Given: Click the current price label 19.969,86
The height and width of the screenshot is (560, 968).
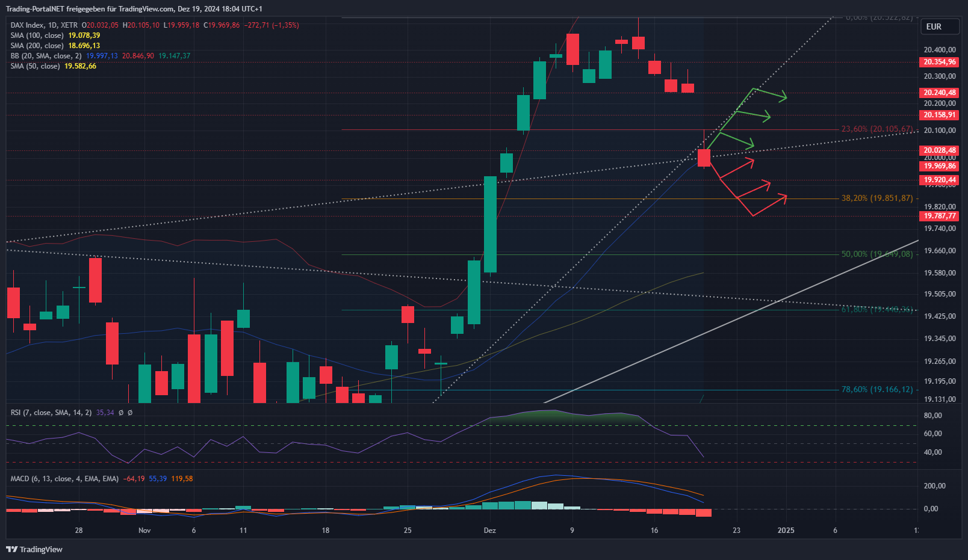Looking at the screenshot, I should (940, 166).
